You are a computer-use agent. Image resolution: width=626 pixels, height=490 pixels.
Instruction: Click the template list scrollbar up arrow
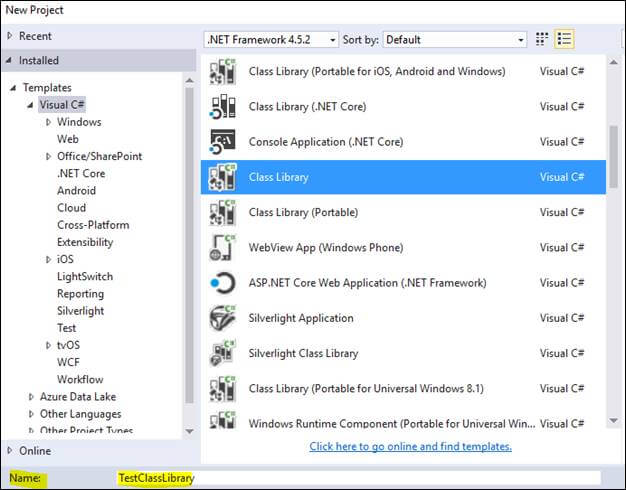coord(614,62)
